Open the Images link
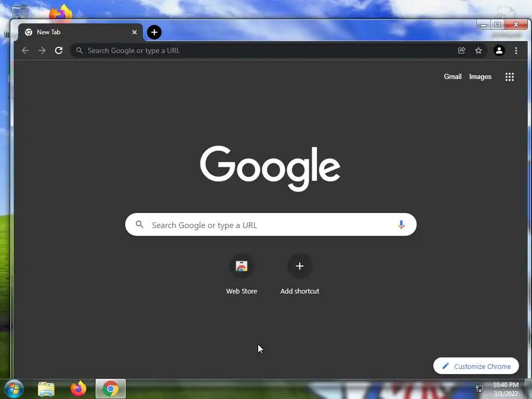This screenshot has width=532, height=399. click(480, 77)
